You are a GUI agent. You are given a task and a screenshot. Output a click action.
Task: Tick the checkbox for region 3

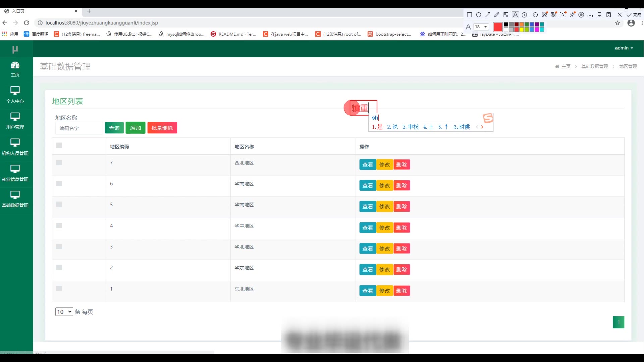(x=59, y=247)
